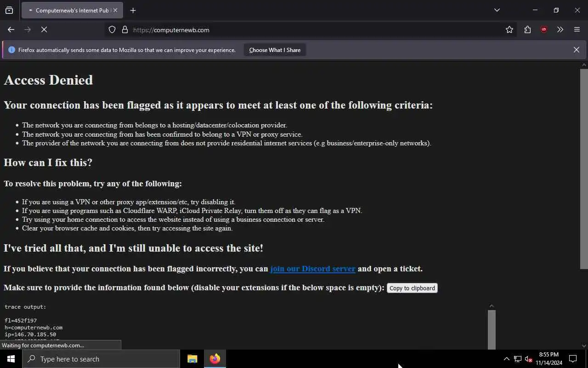Click Choose What I Share button
The height and width of the screenshot is (368, 588).
275,50
